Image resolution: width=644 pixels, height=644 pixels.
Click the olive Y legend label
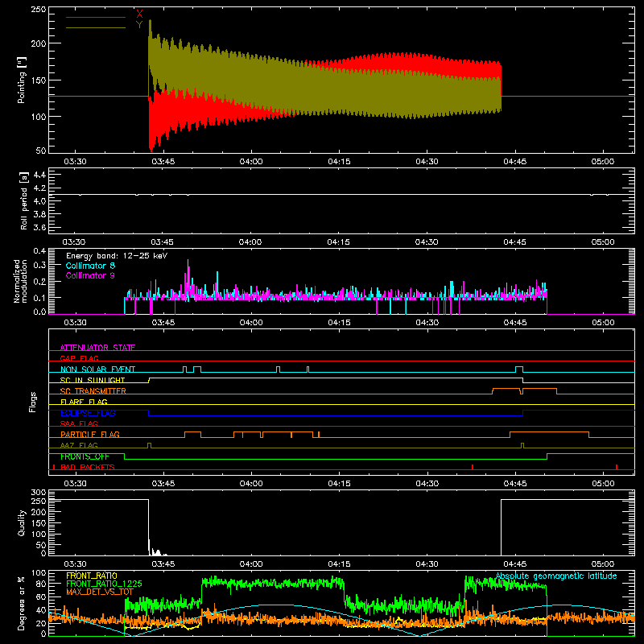click(139, 25)
